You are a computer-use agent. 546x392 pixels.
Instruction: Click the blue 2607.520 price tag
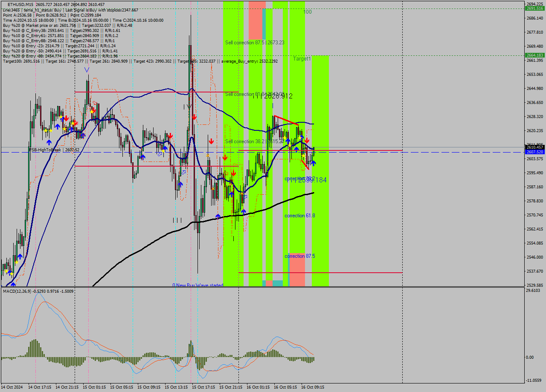tap(534, 152)
